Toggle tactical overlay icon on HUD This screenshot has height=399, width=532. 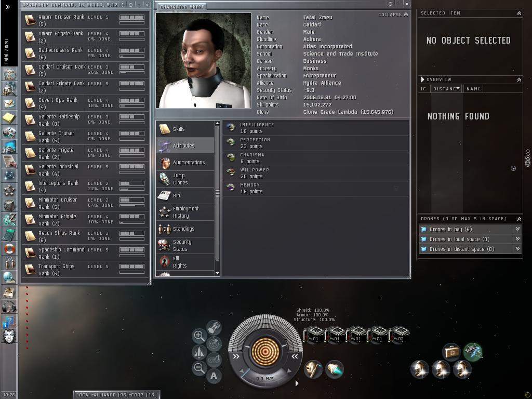click(214, 360)
